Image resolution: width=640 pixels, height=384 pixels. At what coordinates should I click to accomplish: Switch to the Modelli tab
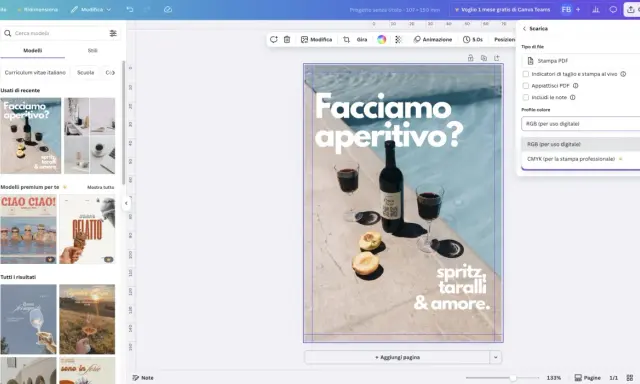(x=33, y=51)
